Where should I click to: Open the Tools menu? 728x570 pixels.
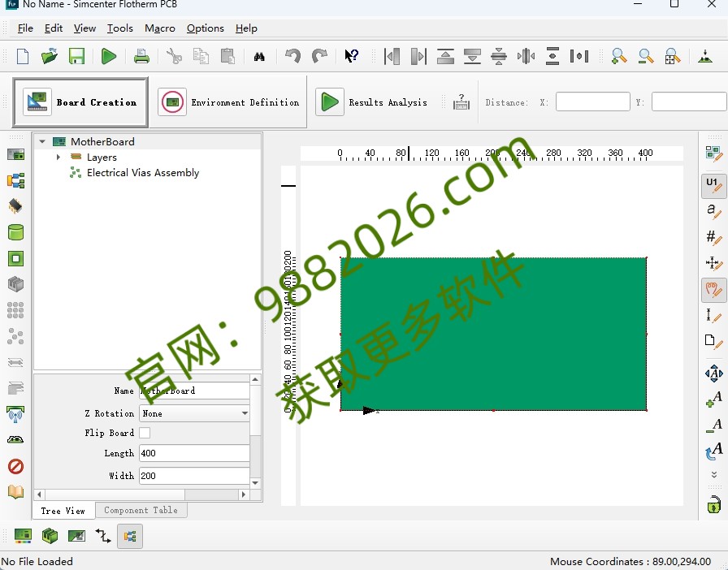tap(119, 28)
